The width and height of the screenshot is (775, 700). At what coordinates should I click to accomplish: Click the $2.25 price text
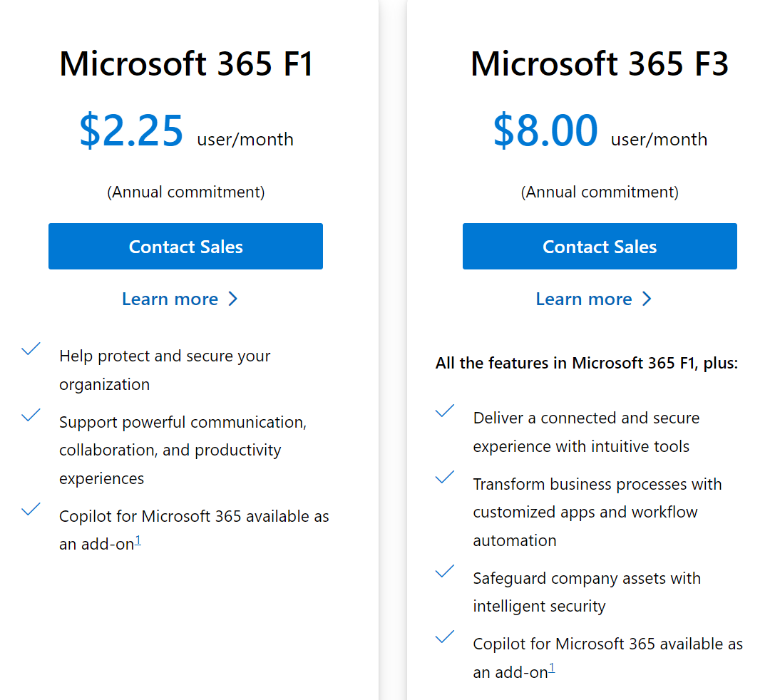coord(132,132)
